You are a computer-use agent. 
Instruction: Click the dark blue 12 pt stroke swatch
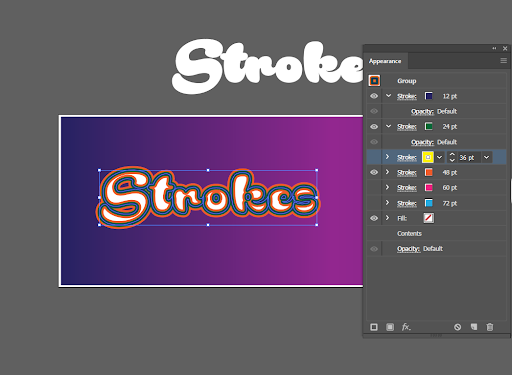point(429,96)
